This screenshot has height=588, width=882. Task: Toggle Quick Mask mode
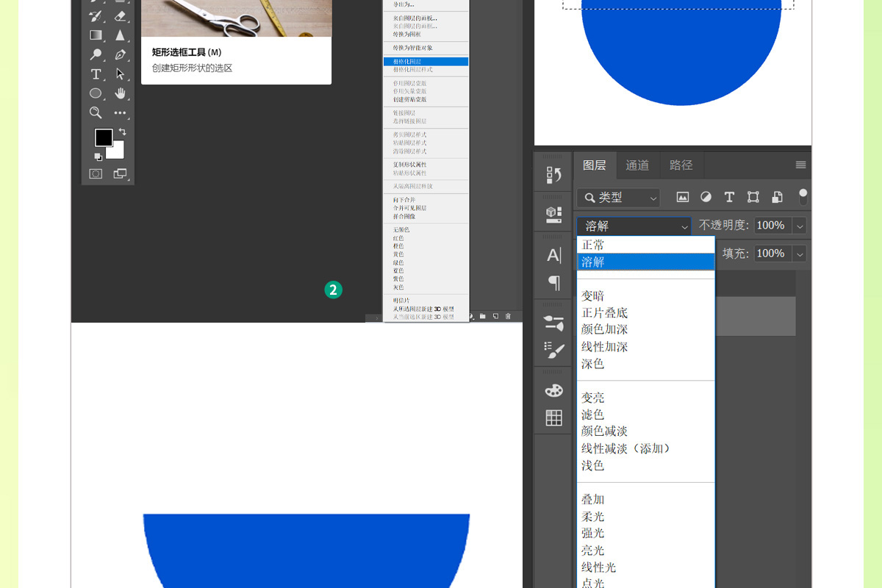click(x=96, y=173)
